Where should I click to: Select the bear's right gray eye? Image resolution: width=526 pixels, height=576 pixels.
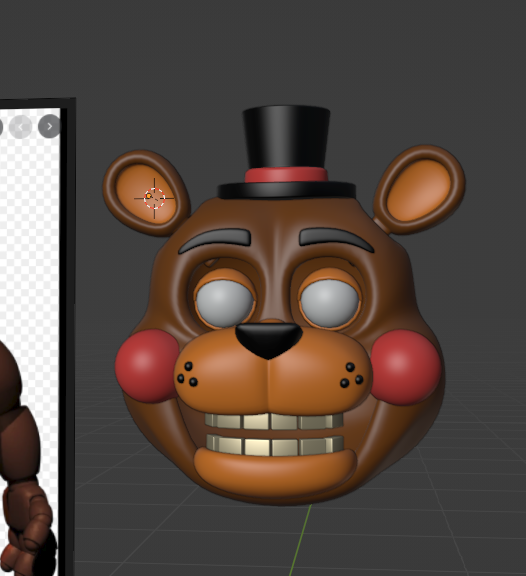tap(329, 303)
